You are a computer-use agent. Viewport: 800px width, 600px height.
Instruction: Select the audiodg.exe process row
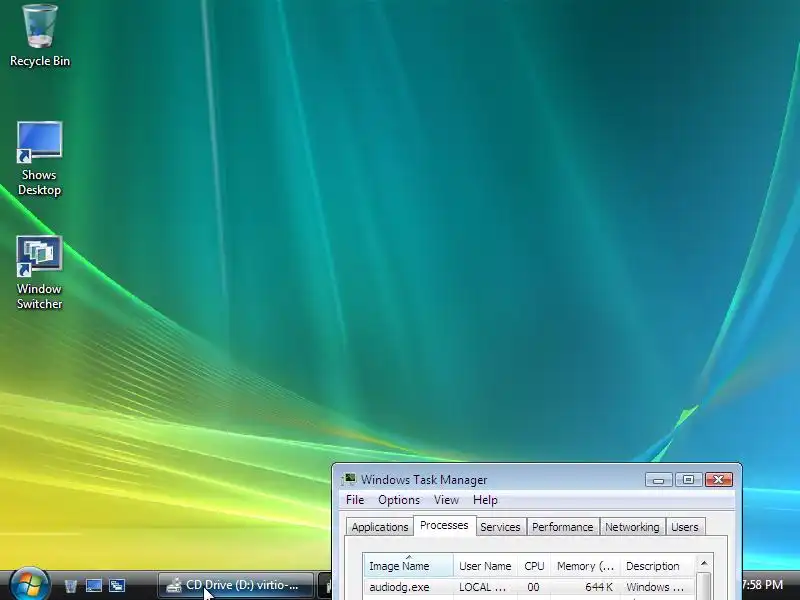(530, 587)
